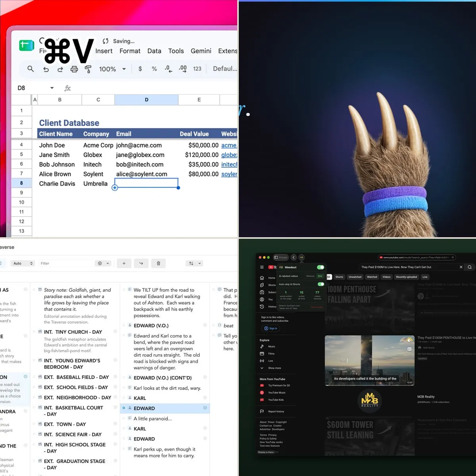
Task: Click Try Premium for $0 link
Action: point(275,385)
